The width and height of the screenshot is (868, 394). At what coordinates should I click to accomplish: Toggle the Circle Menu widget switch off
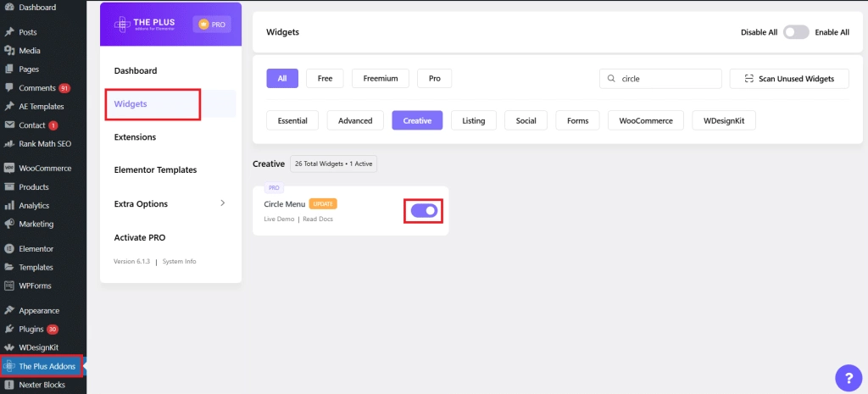click(424, 210)
